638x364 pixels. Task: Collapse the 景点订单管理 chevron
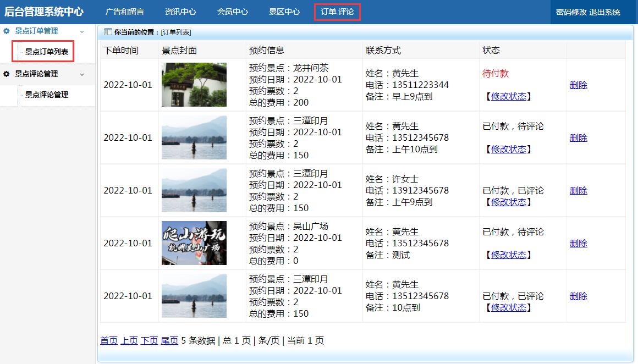click(82, 31)
